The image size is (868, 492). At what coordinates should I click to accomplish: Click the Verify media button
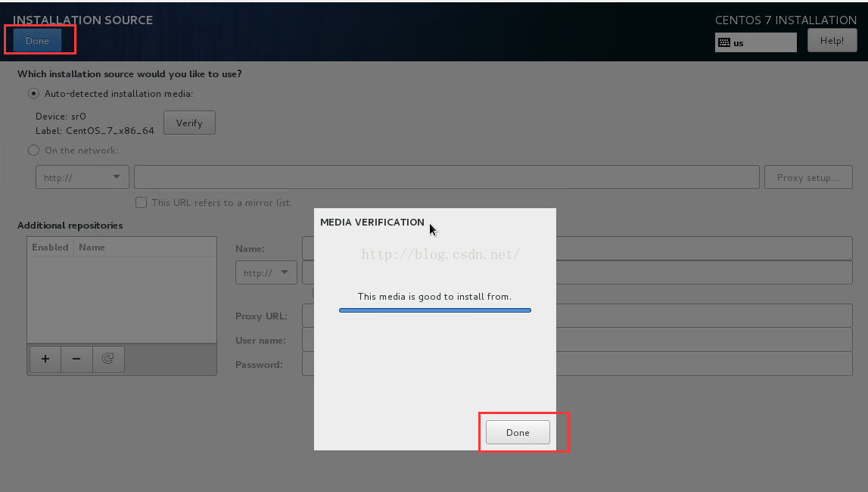(x=189, y=123)
